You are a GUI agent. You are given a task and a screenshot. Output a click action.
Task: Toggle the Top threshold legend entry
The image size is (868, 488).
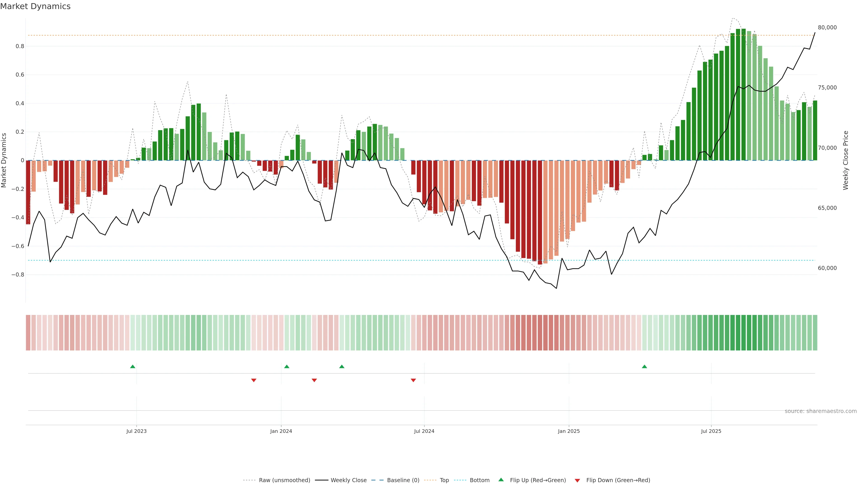tap(444, 480)
